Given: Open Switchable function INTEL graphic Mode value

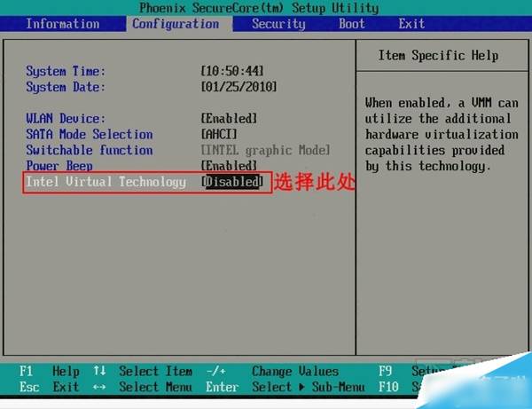Looking at the screenshot, I should (266, 151).
